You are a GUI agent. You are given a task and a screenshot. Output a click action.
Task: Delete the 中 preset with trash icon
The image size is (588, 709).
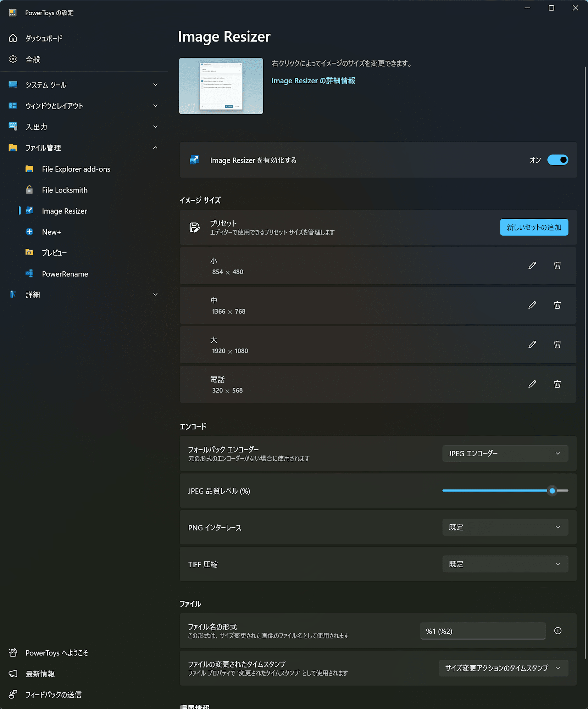(x=557, y=305)
